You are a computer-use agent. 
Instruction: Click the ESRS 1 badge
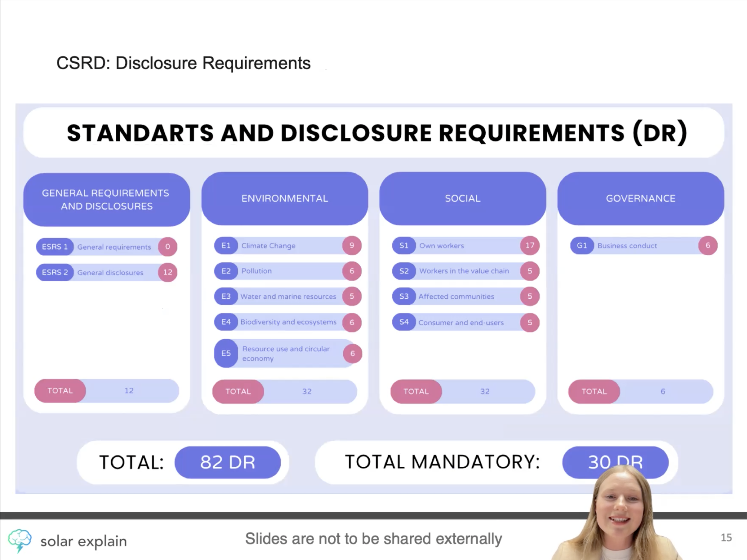(x=55, y=247)
